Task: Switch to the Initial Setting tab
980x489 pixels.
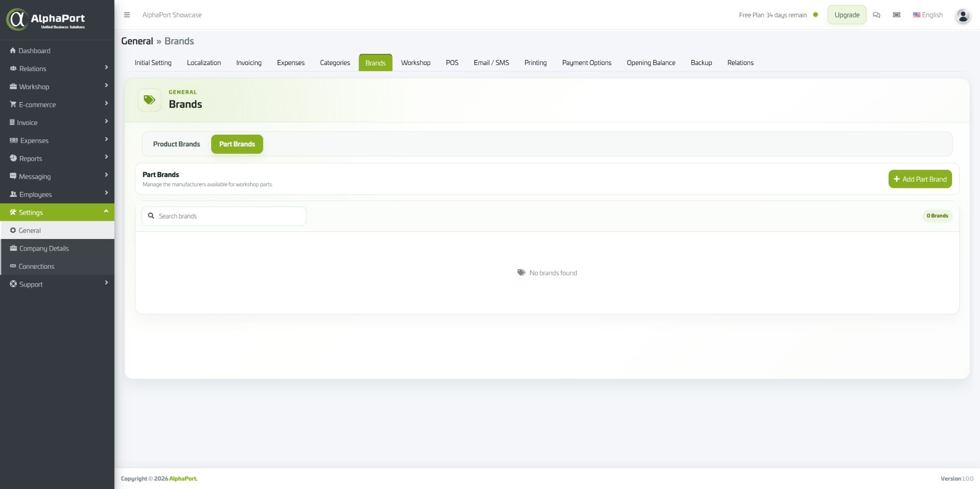Action: click(x=153, y=63)
